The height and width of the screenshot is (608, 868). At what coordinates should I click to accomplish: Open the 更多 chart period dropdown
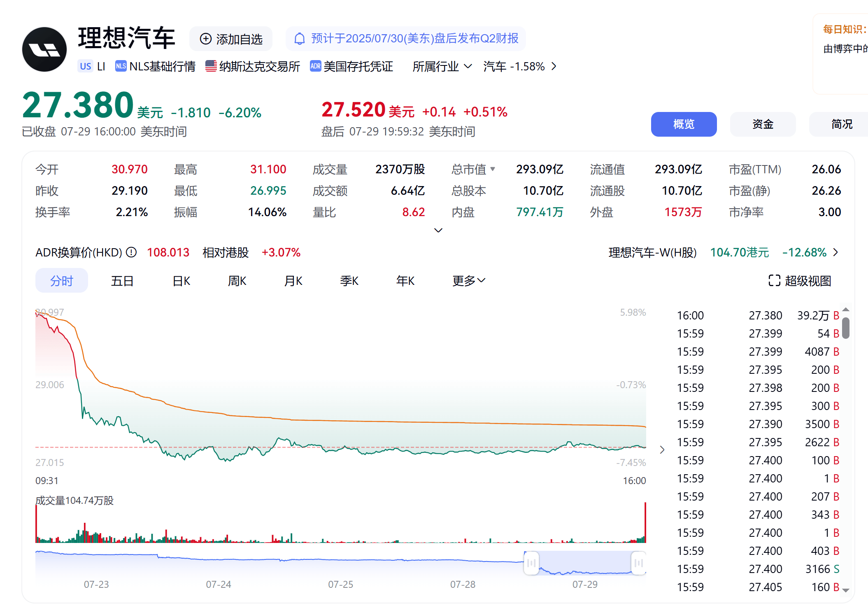[x=469, y=281]
